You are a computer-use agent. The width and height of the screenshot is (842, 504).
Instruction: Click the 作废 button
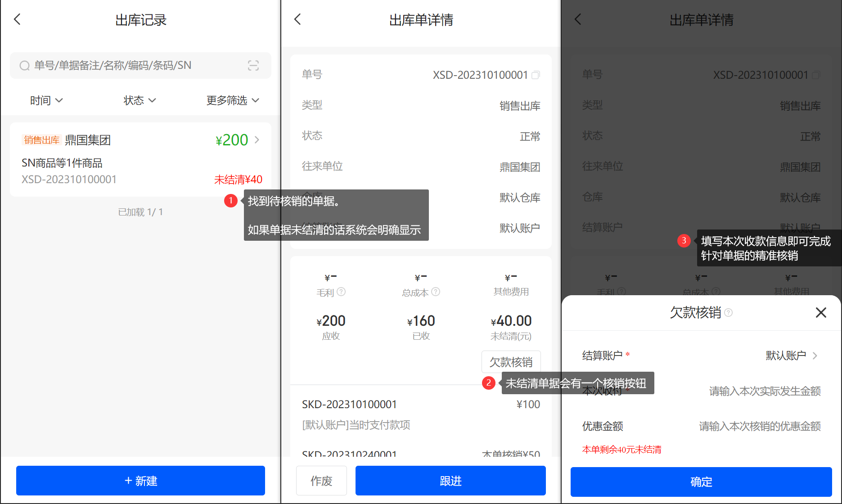(321, 481)
